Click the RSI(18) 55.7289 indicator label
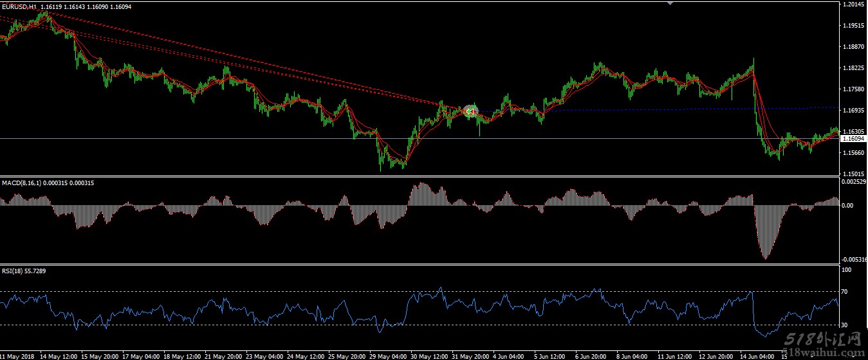This screenshot has height=360, width=868. pyautogui.click(x=24, y=271)
